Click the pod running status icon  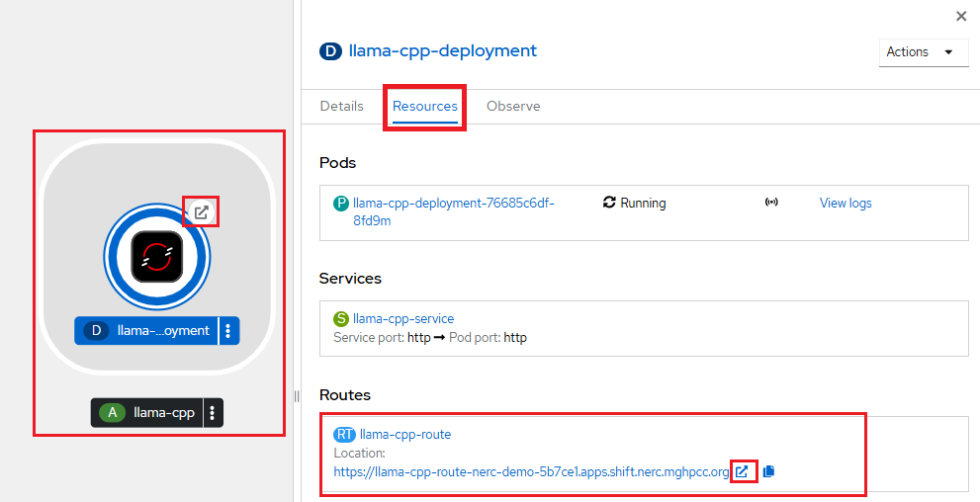coord(609,203)
